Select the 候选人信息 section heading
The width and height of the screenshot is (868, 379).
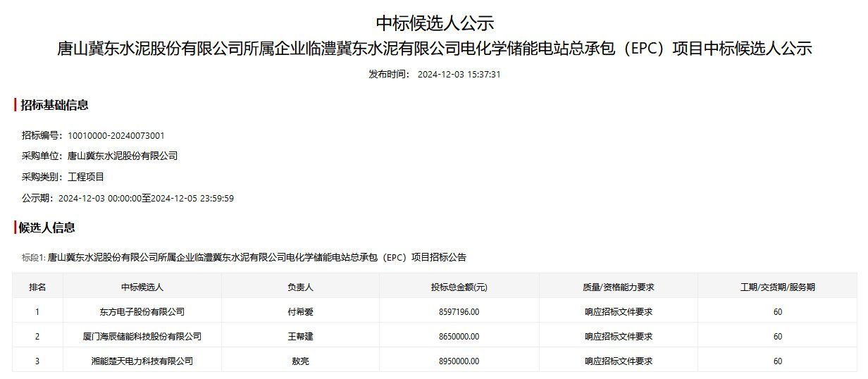[x=47, y=227]
